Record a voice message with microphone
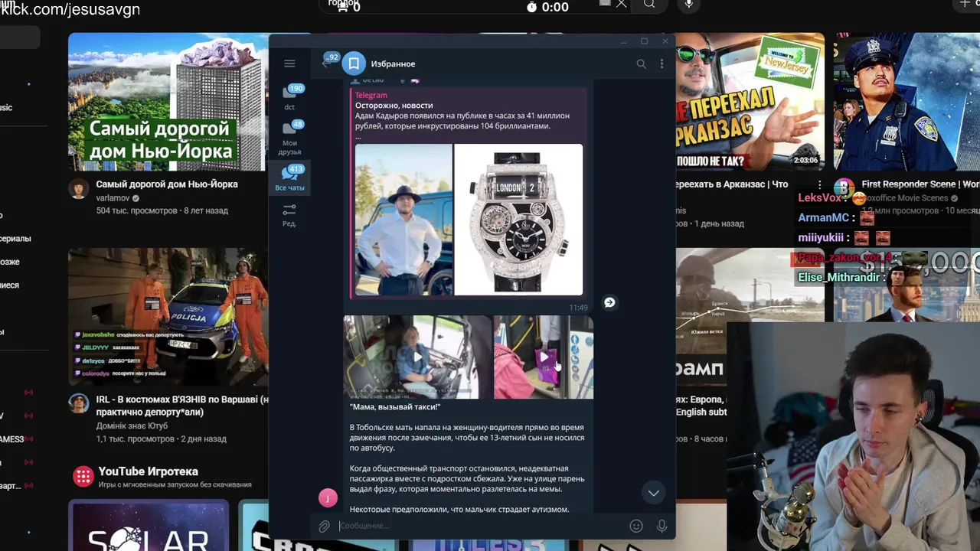Screen dimensions: 980x551 (x=661, y=526)
